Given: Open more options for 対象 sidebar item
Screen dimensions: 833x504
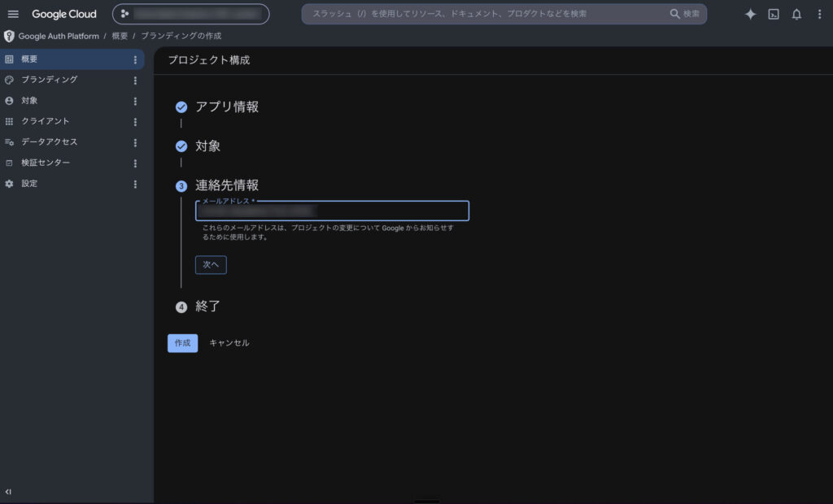Looking at the screenshot, I should click(135, 101).
